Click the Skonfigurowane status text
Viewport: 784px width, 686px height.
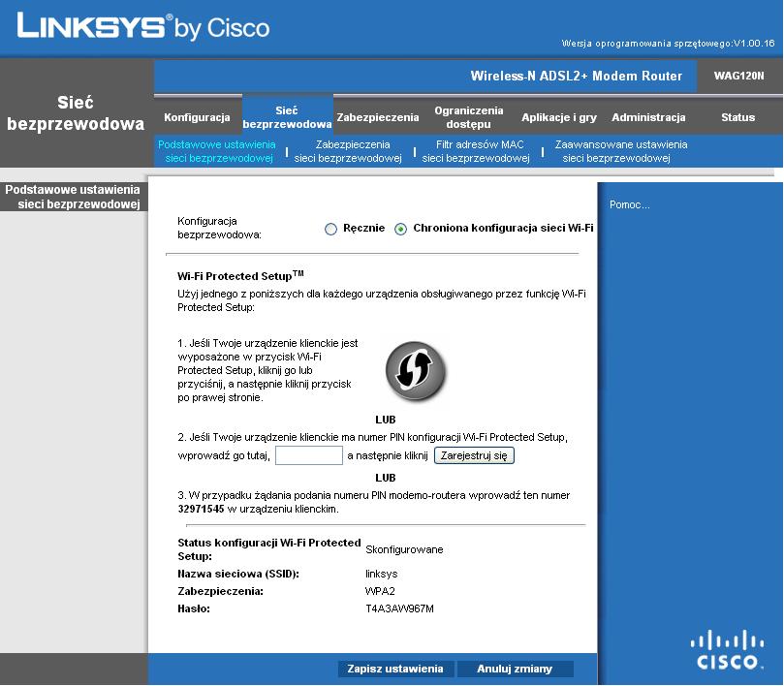click(404, 549)
